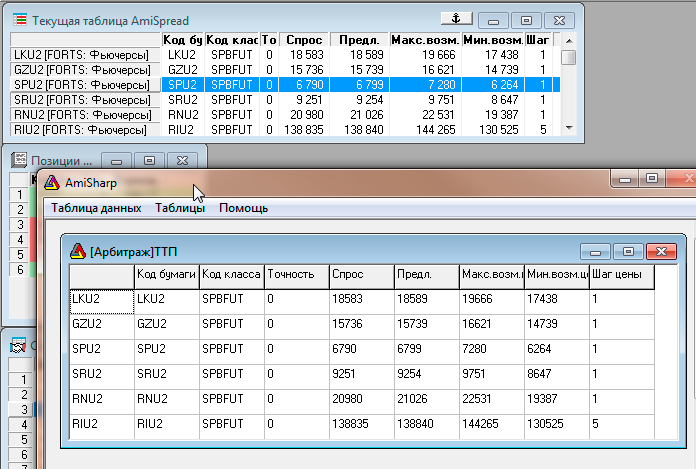The height and width of the screenshot is (469, 696).
Task: Click the Позиции window icon
Action: (x=19, y=160)
